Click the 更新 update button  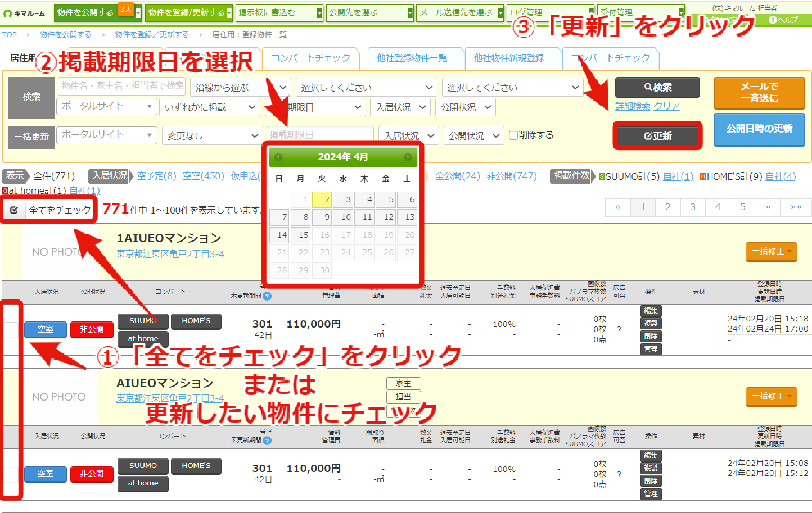coord(657,136)
